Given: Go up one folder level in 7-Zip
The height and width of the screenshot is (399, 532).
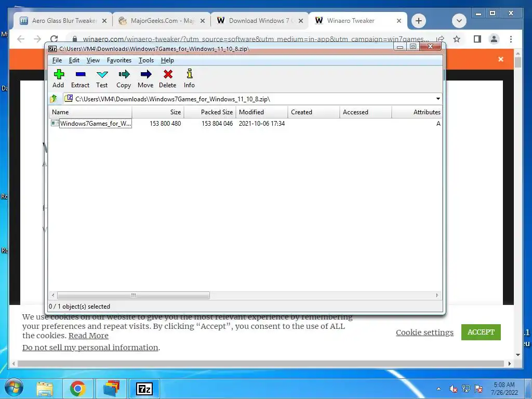Looking at the screenshot, I should coord(54,99).
